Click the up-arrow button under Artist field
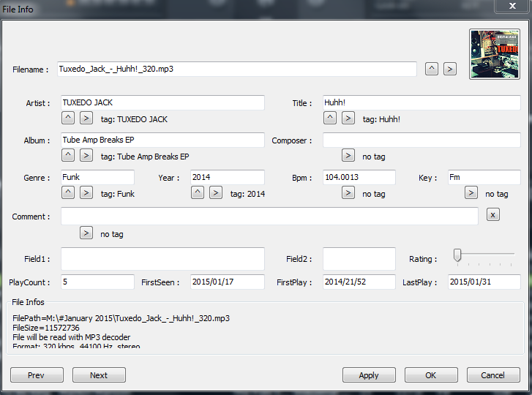Screen dimensions: 532x395 click(x=68, y=118)
